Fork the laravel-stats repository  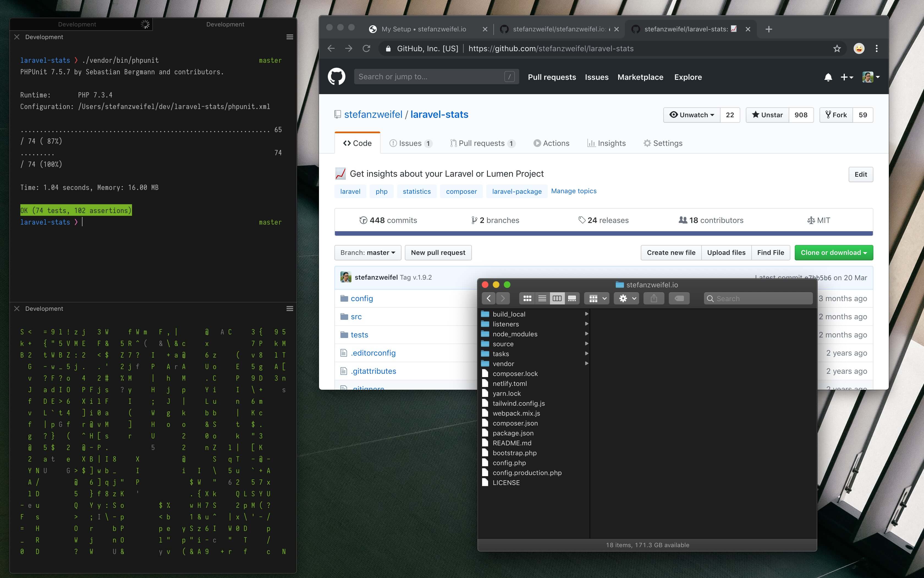tap(836, 115)
